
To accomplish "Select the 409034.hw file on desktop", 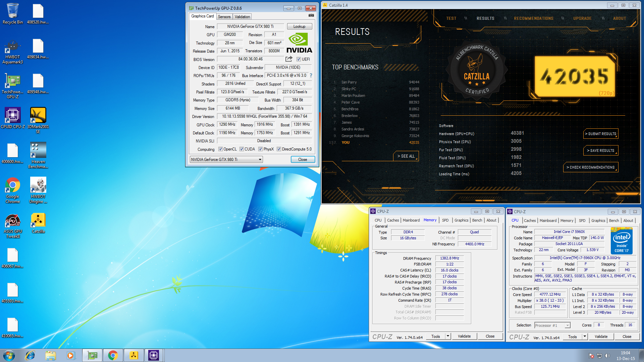I will click(38, 49).
